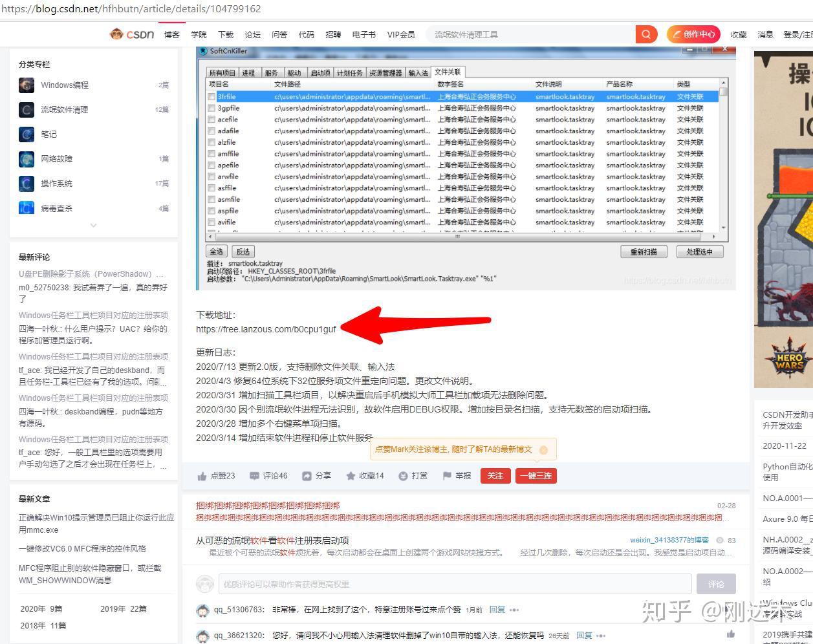Tick the arwfile row checkbox
The width and height of the screenshot is (813, 644).
pyautogui.click(x=211, y=177)
